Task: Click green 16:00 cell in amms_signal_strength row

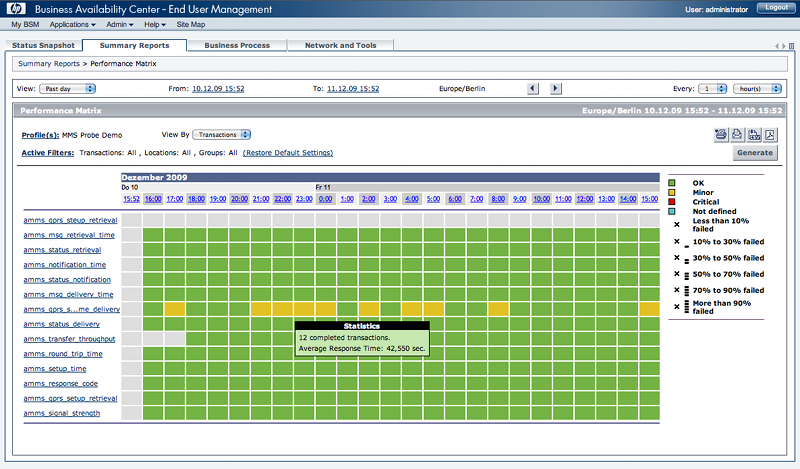Action: [x=153, y=413]
